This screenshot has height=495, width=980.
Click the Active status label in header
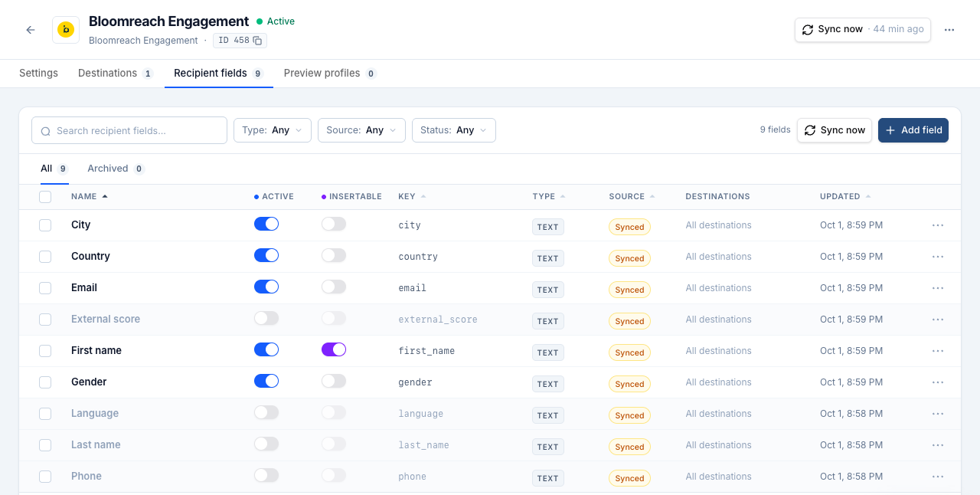(x=276, y=21)
